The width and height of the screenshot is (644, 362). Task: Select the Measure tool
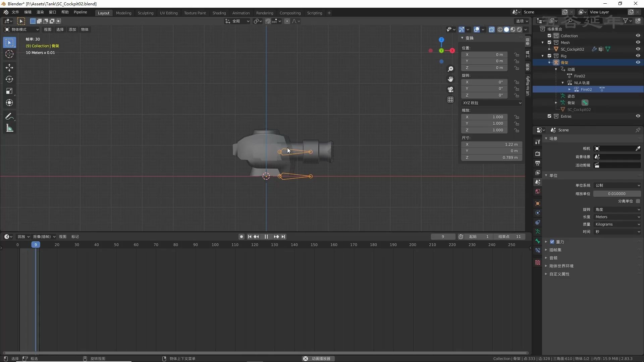coord(9,128)
